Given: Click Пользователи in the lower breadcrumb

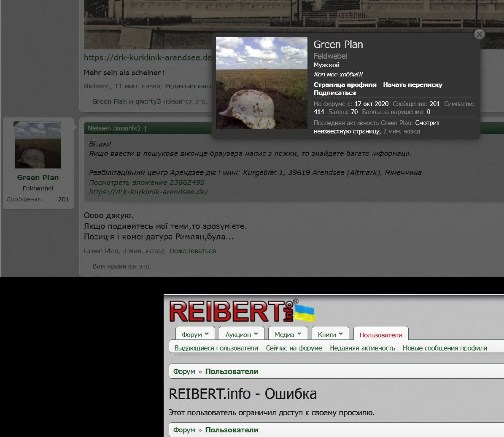Looking at the screenshot, I should tap(232, 430).
